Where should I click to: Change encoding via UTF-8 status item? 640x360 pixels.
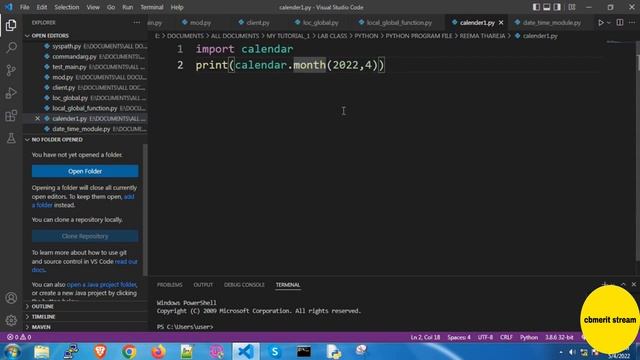[485, 337]
